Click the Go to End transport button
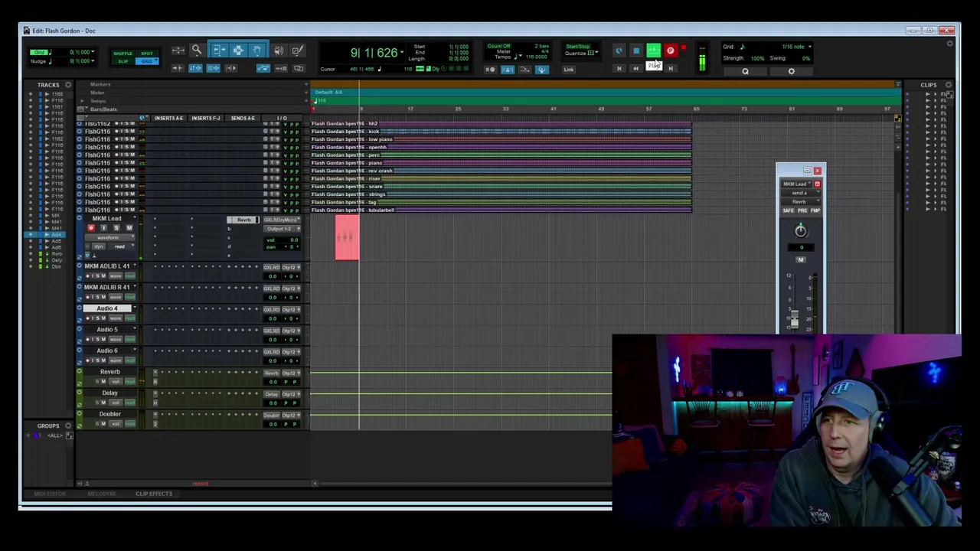Viewport: 980px width, 551px height. click(x=671, y=69)
